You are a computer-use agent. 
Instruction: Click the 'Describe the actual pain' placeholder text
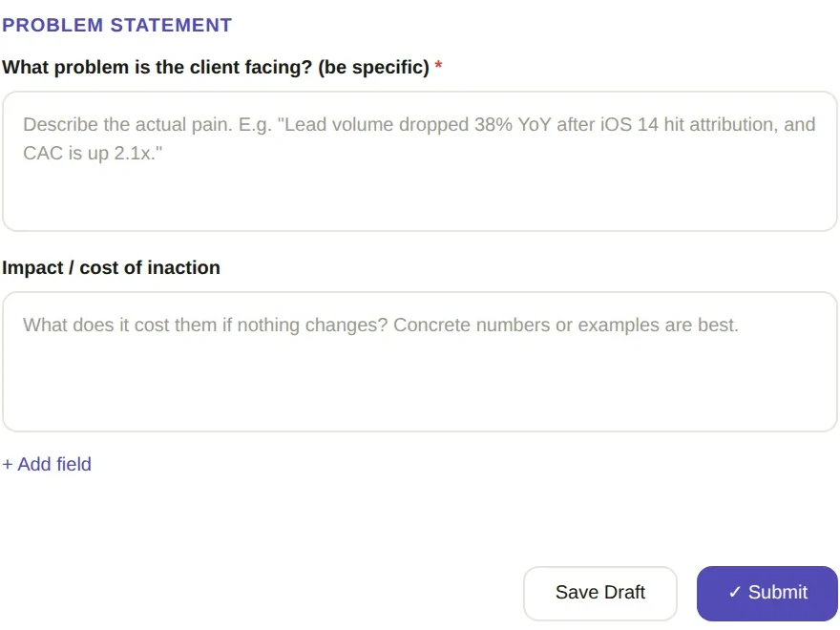(128, 124)
